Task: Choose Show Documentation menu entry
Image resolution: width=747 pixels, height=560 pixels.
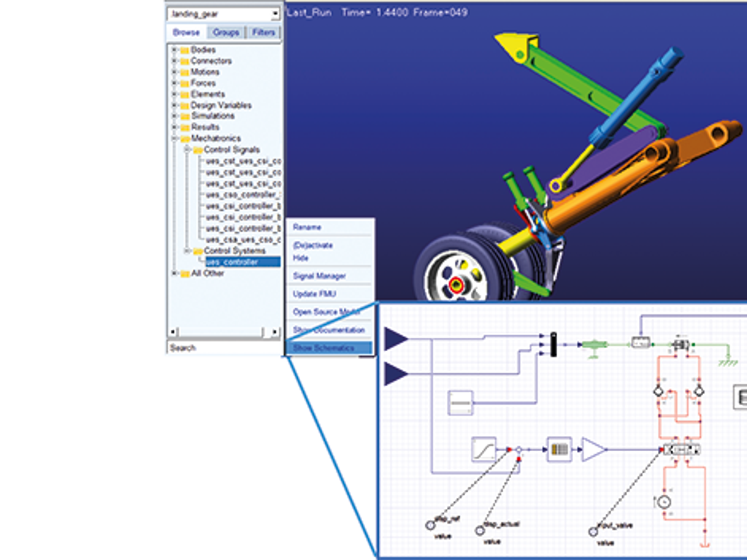Action: tap(329, 330)
